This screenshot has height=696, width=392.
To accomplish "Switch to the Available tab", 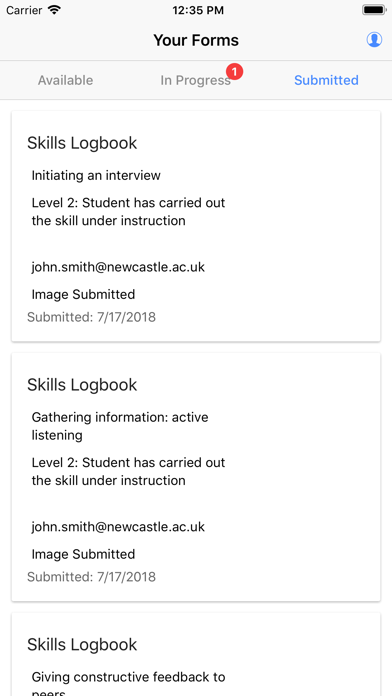I will click(x=65, y=80).
